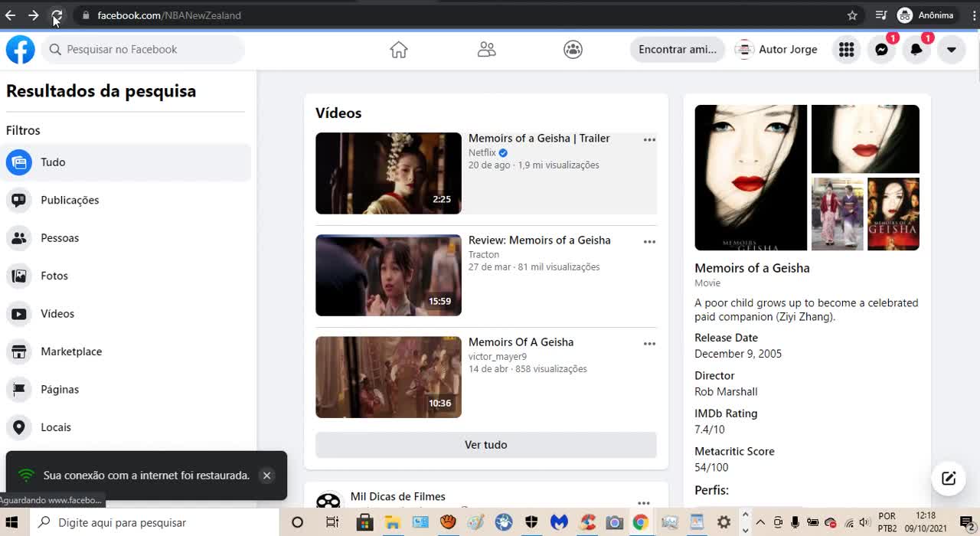Screen dimensions: 980x536
Task: Open options for the Geisha Trailer video
Action: [649, 140]
